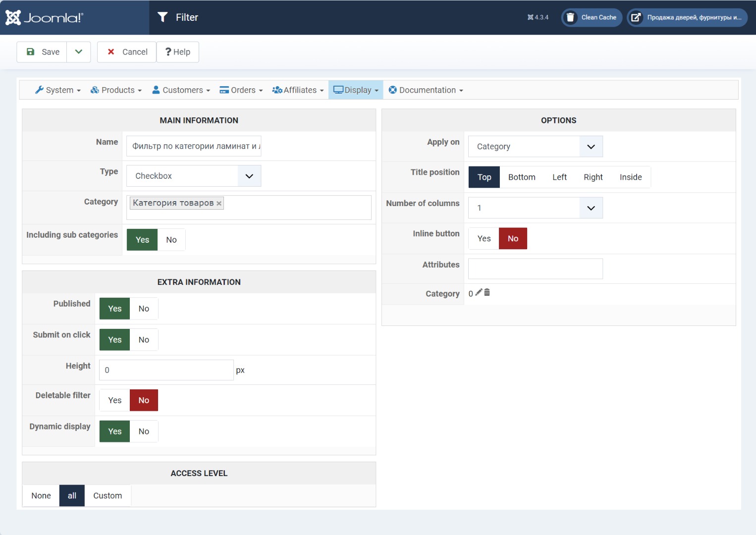
Task: Click the external link icon for the site
Action: (636, 18)
